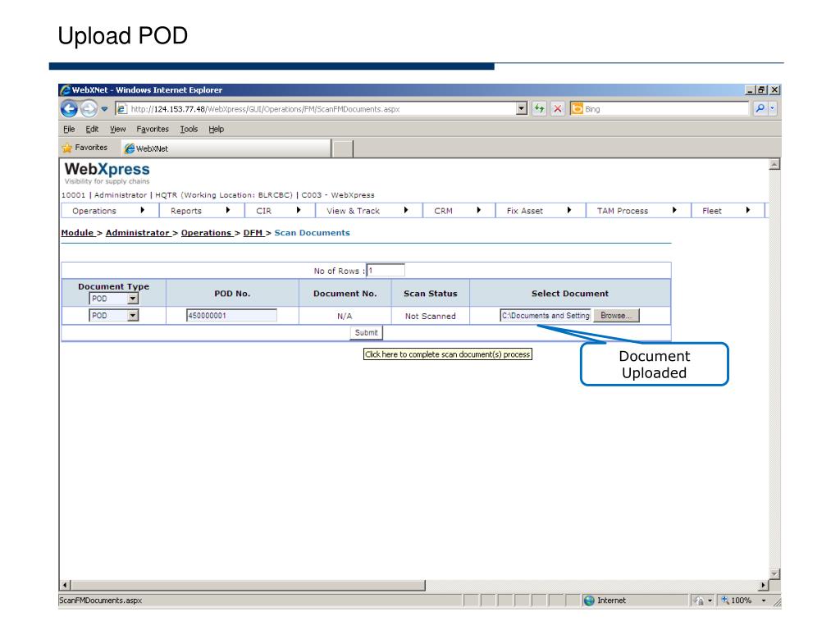This screenshot has height=630, width=840.
Task: Open a new blank tab
Action: point(343,148)
